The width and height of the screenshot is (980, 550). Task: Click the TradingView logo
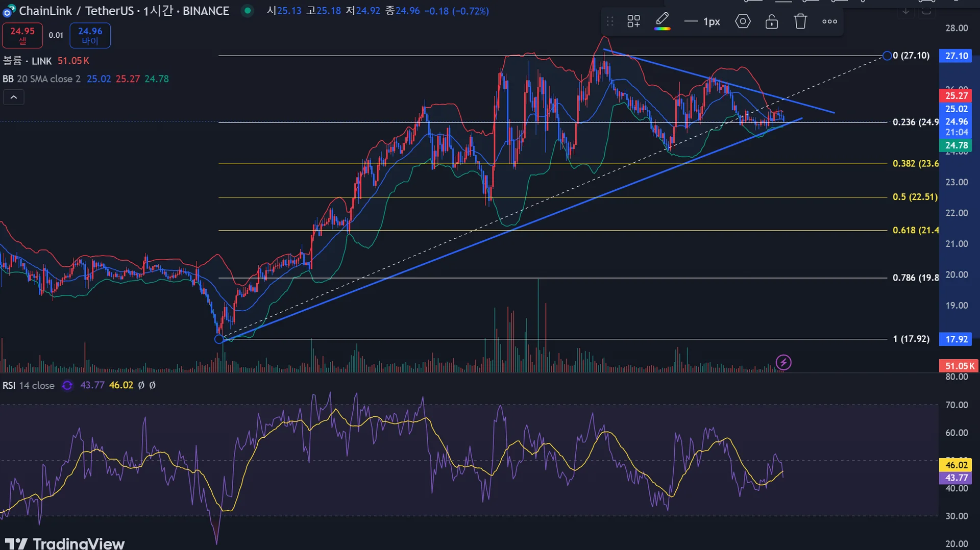coord(65,543)
